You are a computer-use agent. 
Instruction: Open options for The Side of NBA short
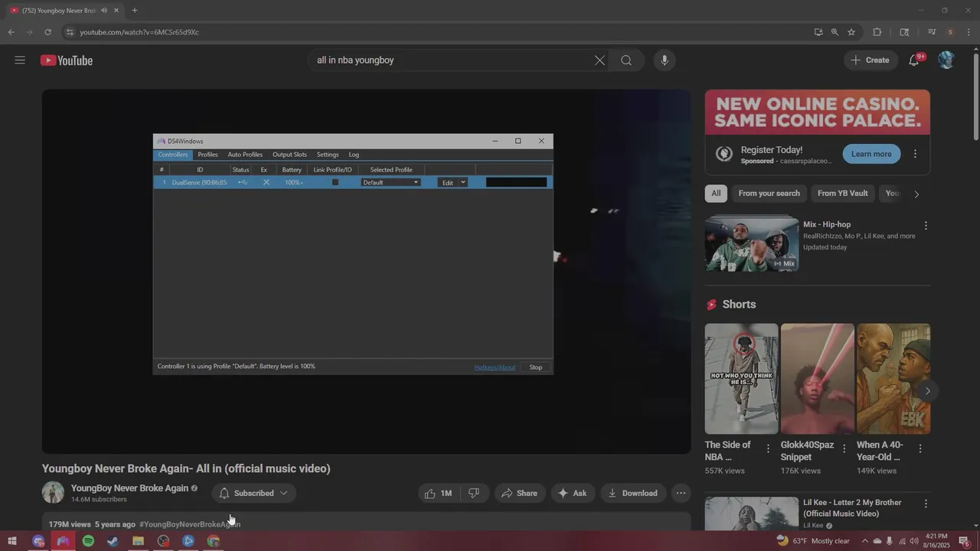[769, 448]
